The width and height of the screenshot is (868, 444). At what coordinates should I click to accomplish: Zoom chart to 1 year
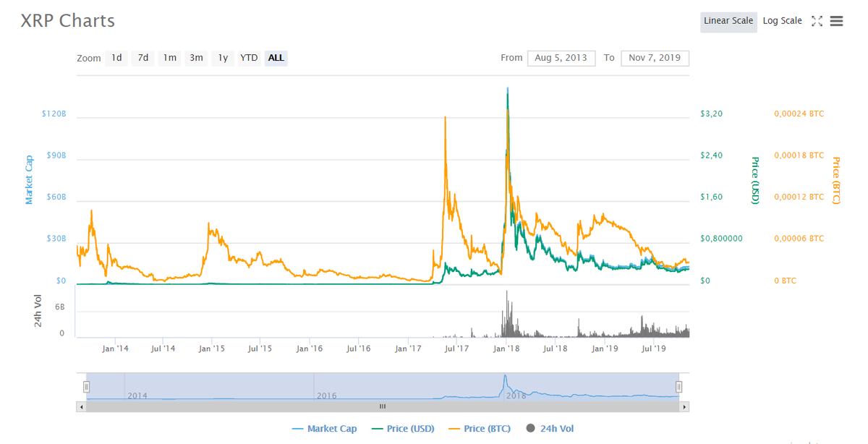point(222,58)
